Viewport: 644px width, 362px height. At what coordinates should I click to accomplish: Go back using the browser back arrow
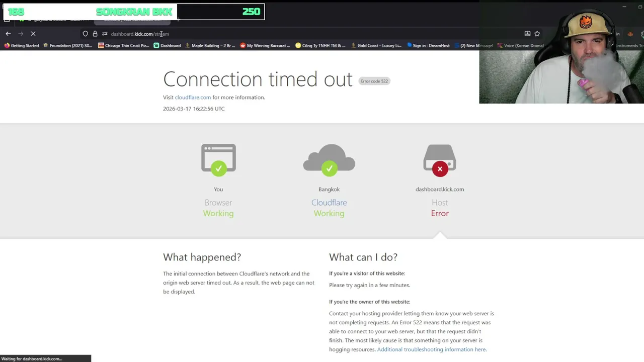[x=8, y=34]
